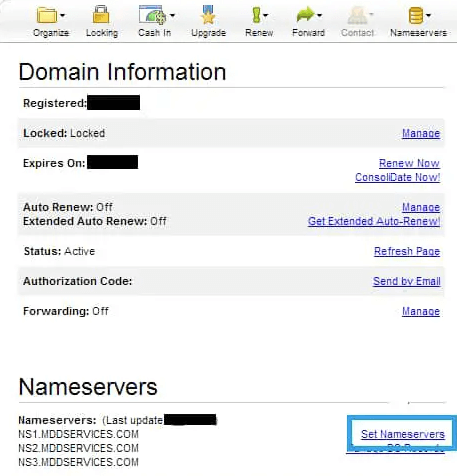Open Get Extended Auto-Renew! link
The image size is (457, 476).
pos(374,221)
